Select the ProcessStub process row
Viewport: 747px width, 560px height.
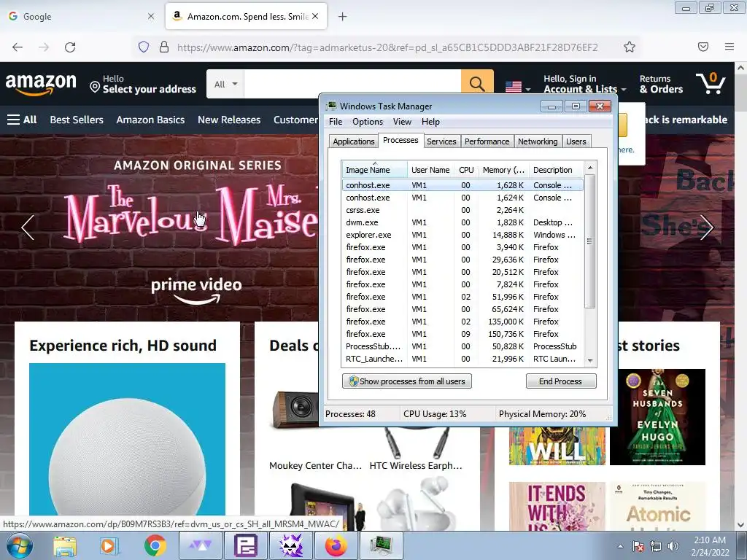(x=462, y=346)
